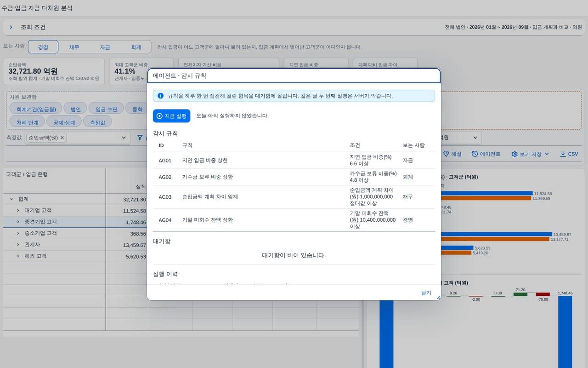588x368 pixels.
Task: Click the AG04 기말 미회수 잔액 상한 rule row
Action: [294, 220]
